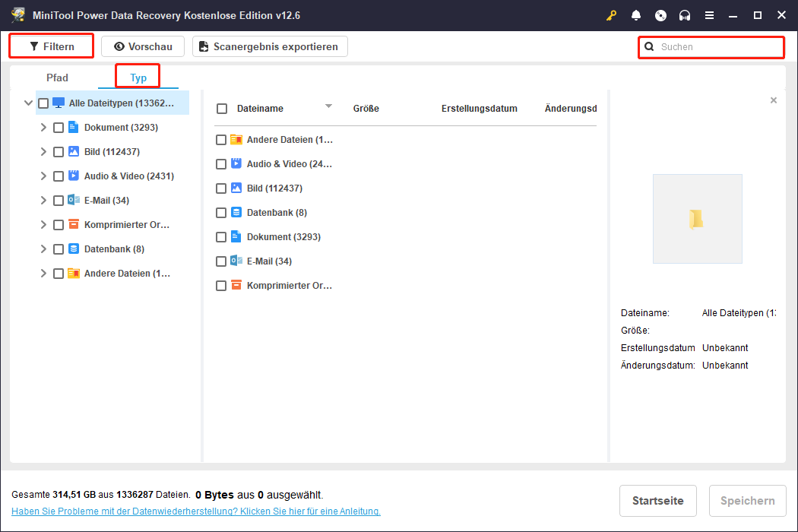Click the Andere Dateien icon in the tree
The width and height of the screenshot is (798, 532).
[x=74, y=273]
